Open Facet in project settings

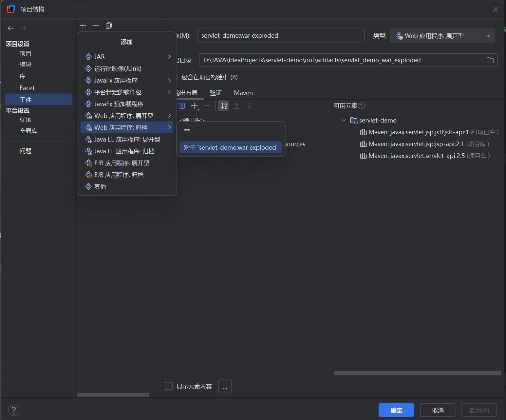coord(27,88)
